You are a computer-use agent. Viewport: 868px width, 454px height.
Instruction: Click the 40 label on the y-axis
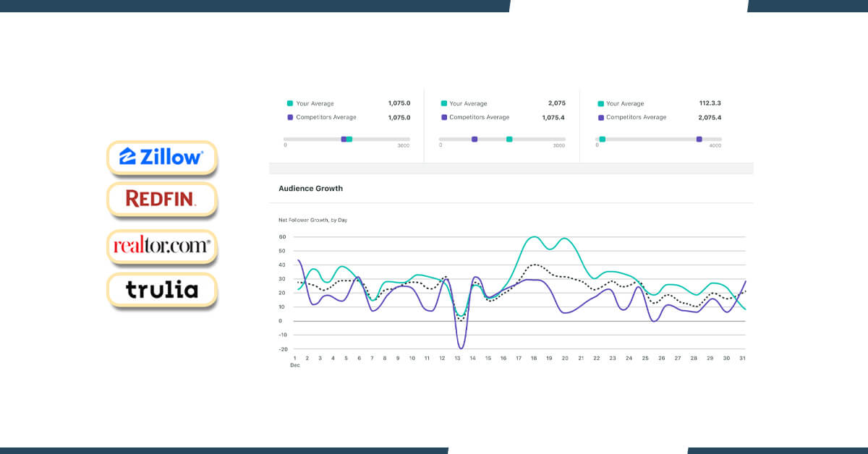pyautogui.click(x=282, y=265)
